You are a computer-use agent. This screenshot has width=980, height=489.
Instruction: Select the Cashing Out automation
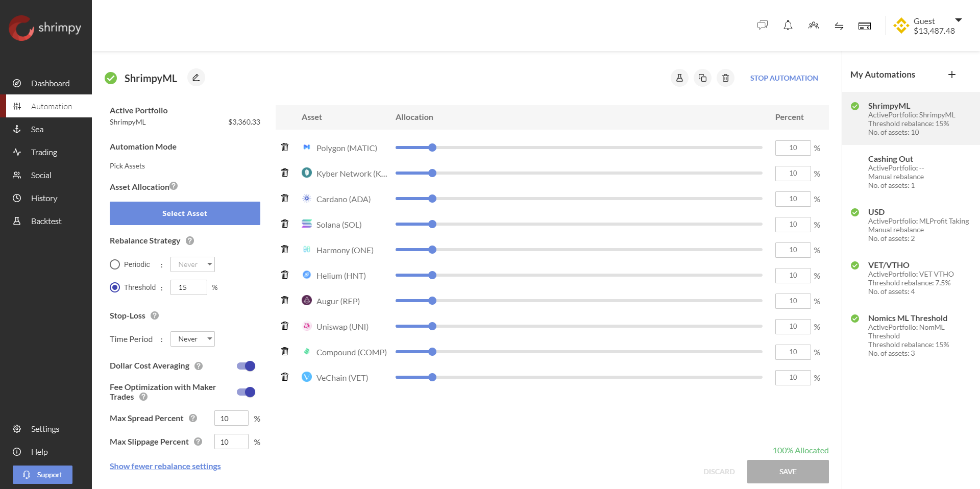(911, 172)
